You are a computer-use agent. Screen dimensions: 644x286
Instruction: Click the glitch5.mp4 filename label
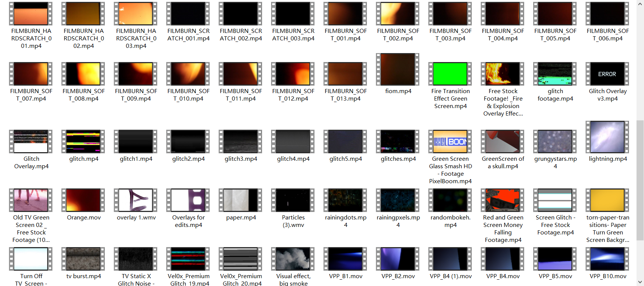click(346, 159)
